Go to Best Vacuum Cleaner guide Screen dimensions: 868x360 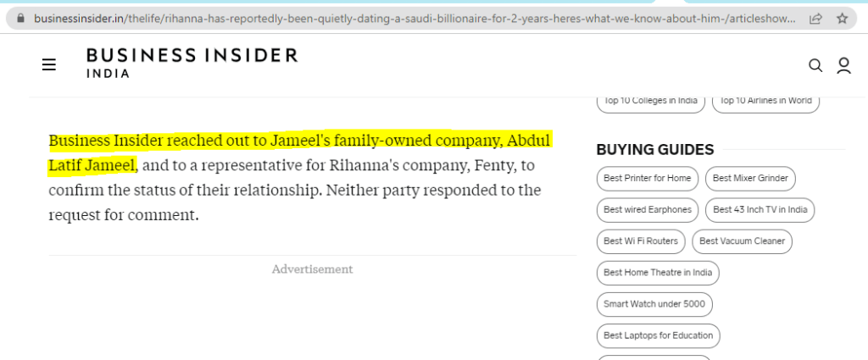742,241
